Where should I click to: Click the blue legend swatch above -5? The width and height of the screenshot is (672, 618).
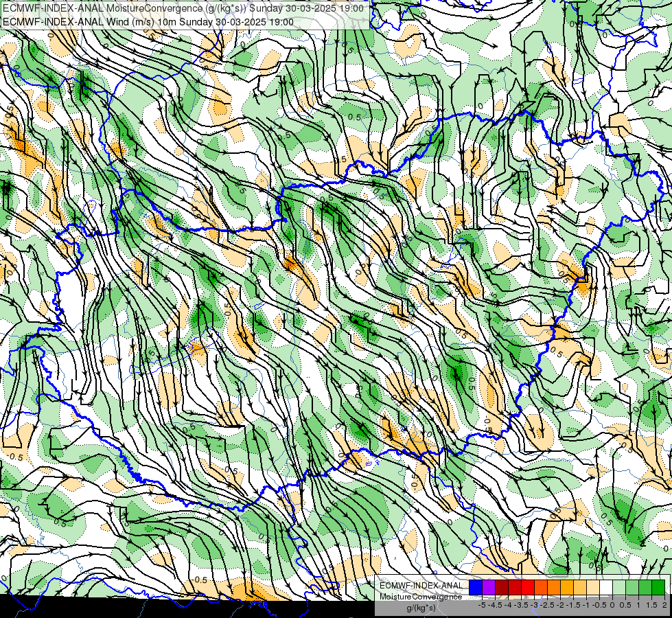pyautogui.click(x=476, y=588)
